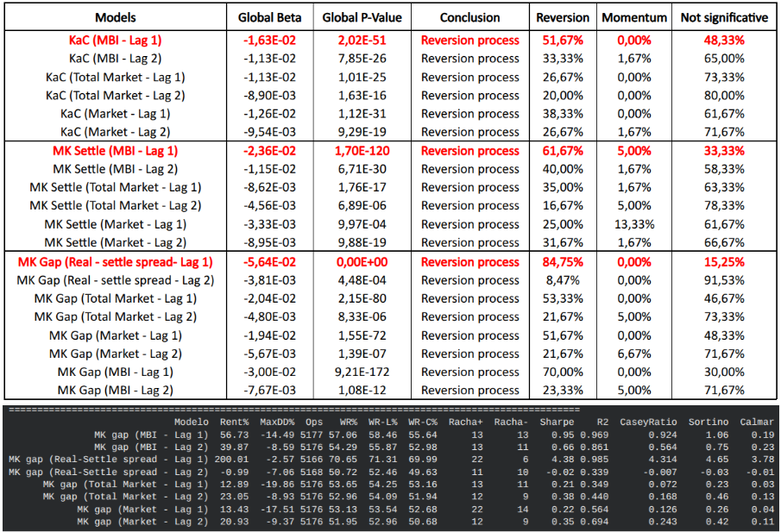Click the red reversion value 61,67%

(563, 151)
